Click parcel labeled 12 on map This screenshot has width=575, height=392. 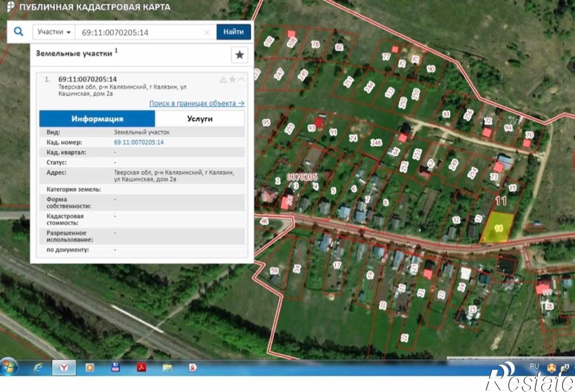coord(456,220)
